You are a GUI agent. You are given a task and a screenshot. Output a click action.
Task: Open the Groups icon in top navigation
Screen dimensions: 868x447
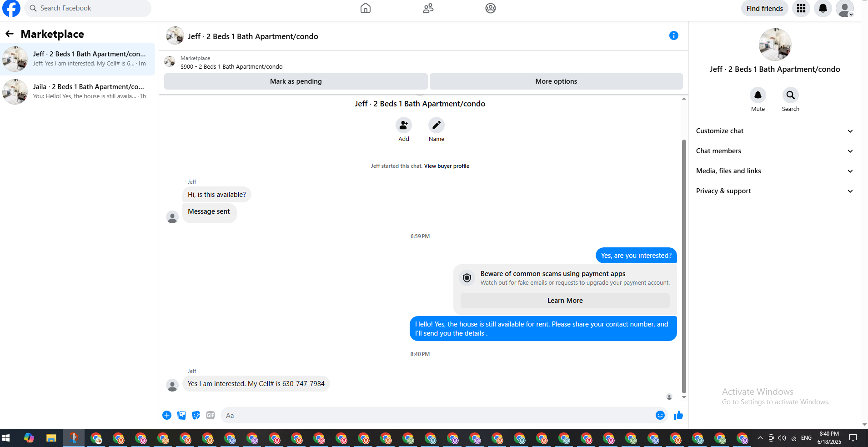pos(491,8)
